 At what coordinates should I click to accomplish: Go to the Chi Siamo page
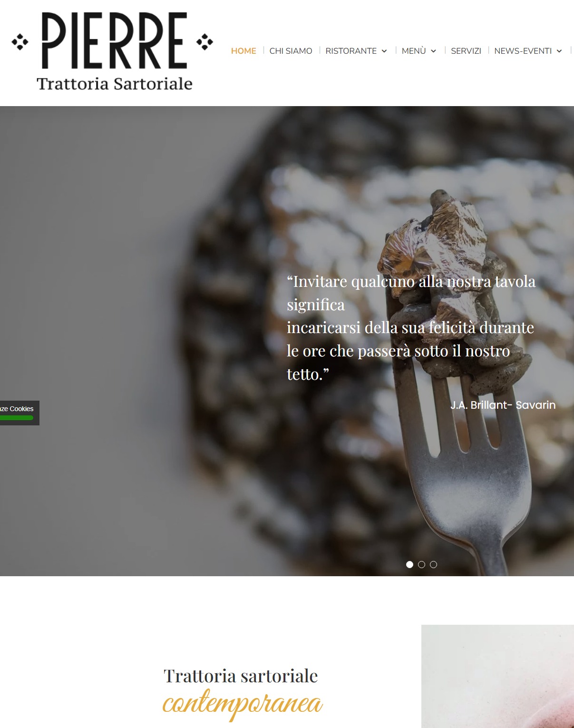[291, 51]
